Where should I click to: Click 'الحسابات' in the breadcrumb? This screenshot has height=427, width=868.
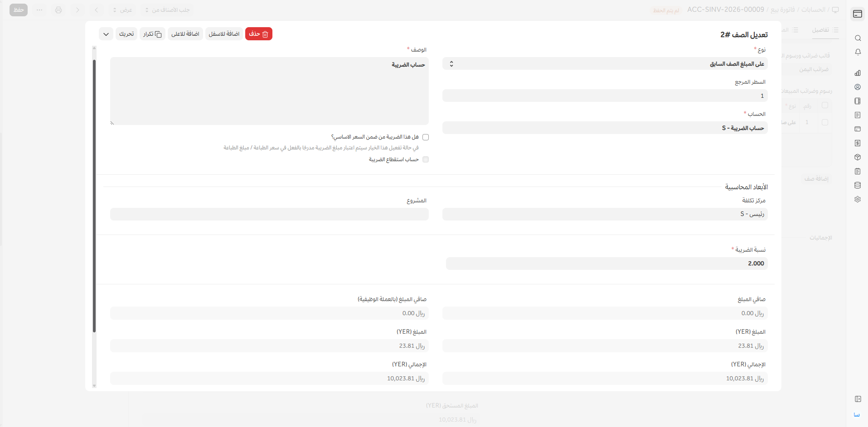813,10
